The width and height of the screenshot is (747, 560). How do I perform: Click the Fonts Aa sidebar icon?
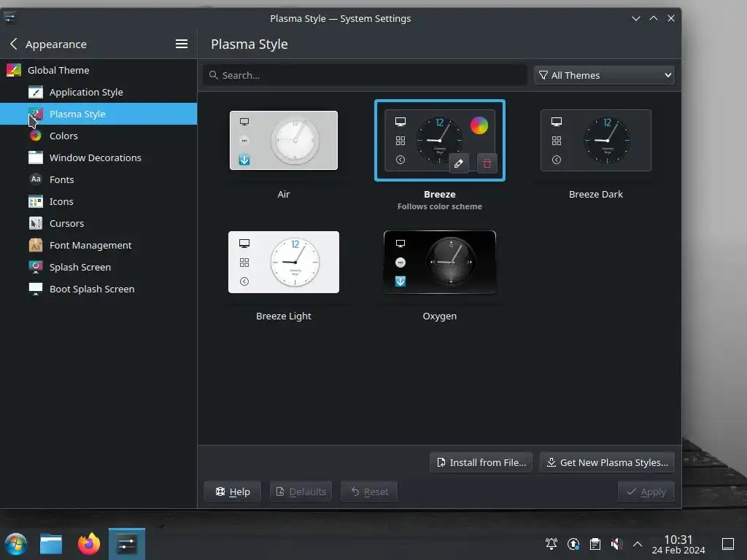36,179
